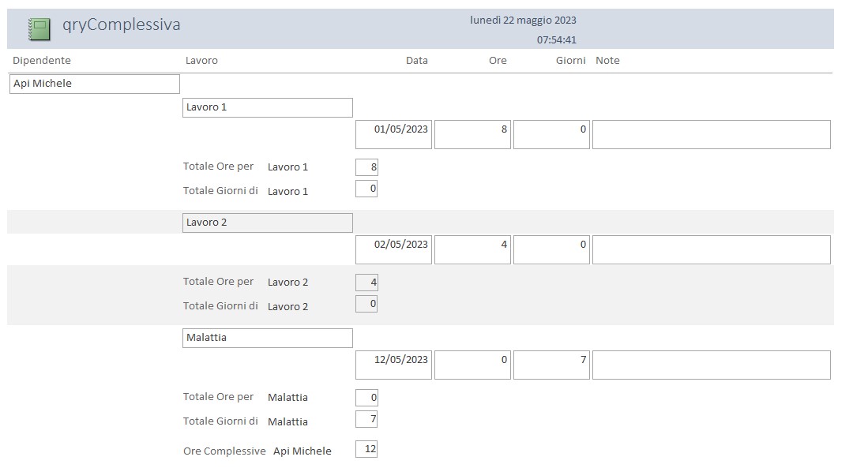The width and height of the screenshot is (868, 468).
Task: Click the Note column header
Action: [607, 61]
